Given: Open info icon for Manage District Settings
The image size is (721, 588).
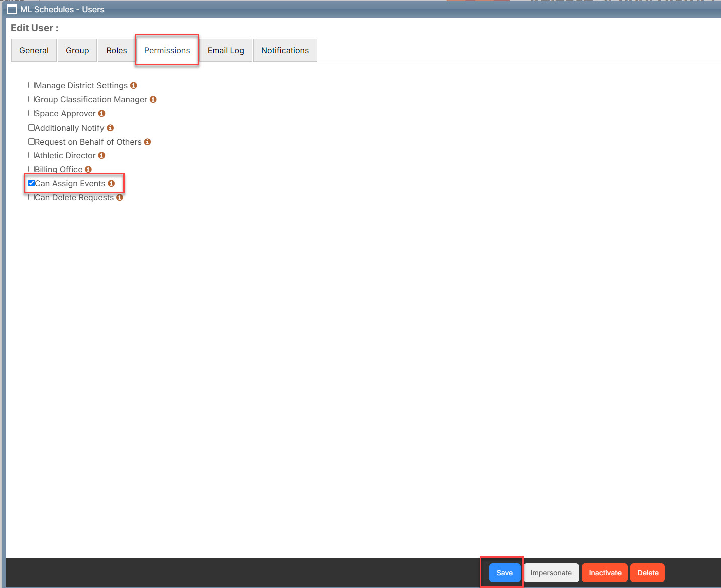Looking at the screenshot, I should 134,85.
